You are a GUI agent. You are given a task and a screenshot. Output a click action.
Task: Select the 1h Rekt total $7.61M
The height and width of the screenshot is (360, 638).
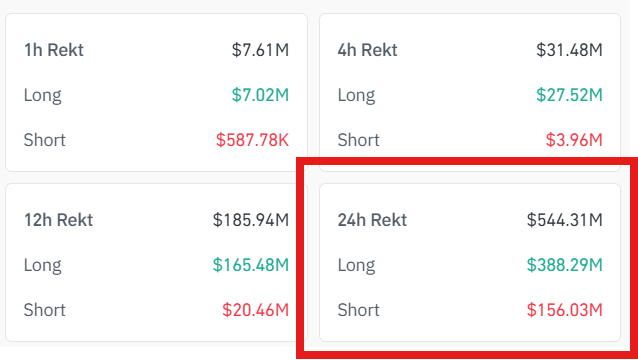(260, 50)
